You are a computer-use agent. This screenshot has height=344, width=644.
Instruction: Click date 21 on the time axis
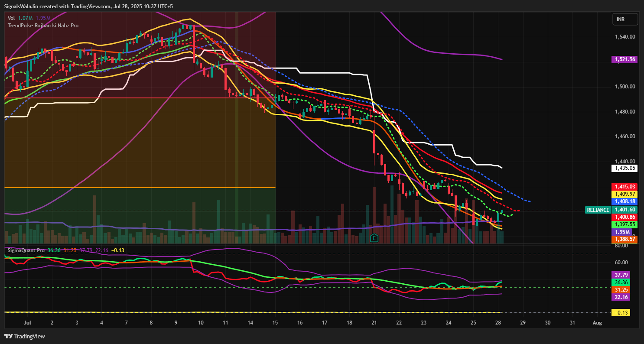pyautogui.click(x=374, y=323)
